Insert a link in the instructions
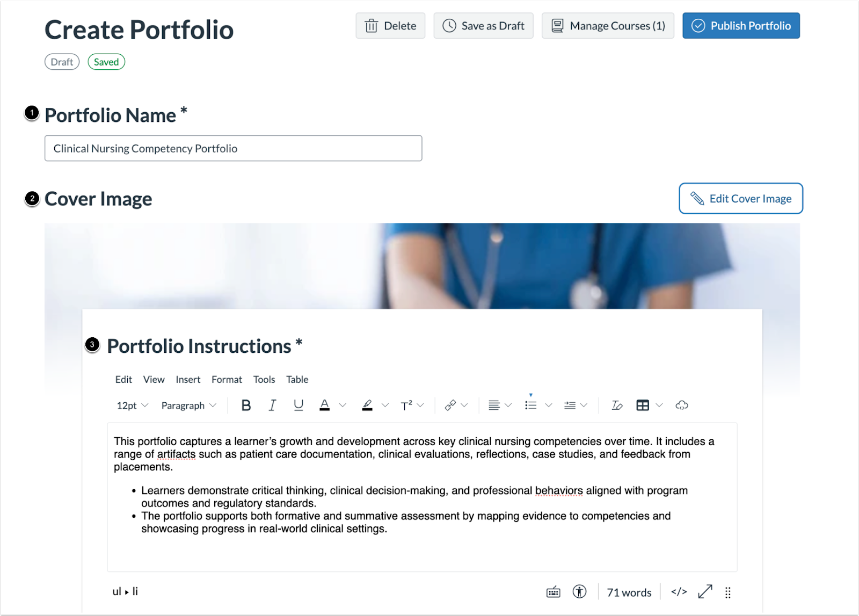 (452, 405)
